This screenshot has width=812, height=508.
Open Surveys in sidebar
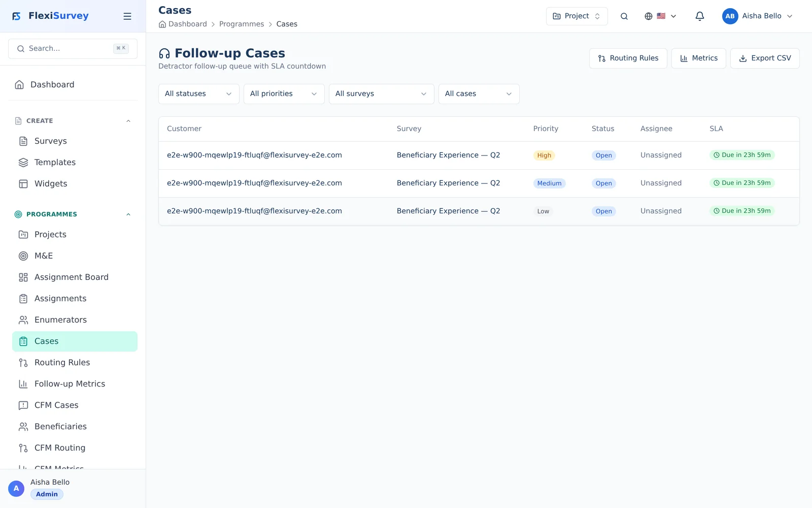click(x=75, y=141)
